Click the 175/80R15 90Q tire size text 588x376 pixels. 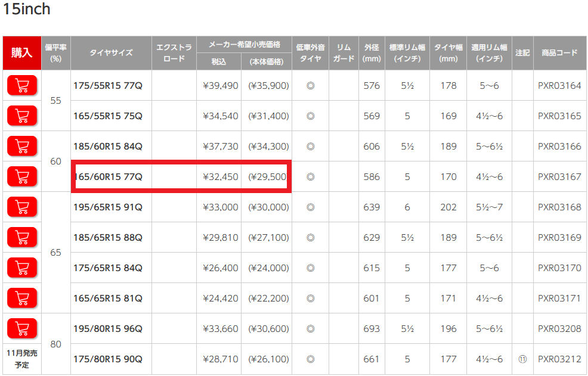(108, 359)
